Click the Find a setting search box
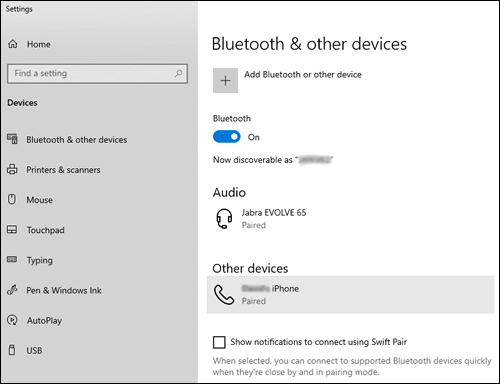Image resolution: width=500 pixels, height=384 pixels. pos(97,74)
